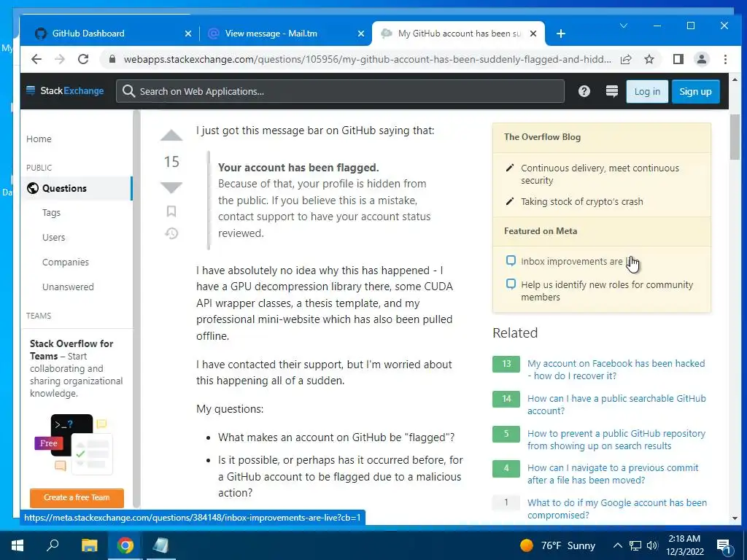Click the browser address bar URL
The height and width of the screenshot is (560, 747).
[x=367, y=59]
